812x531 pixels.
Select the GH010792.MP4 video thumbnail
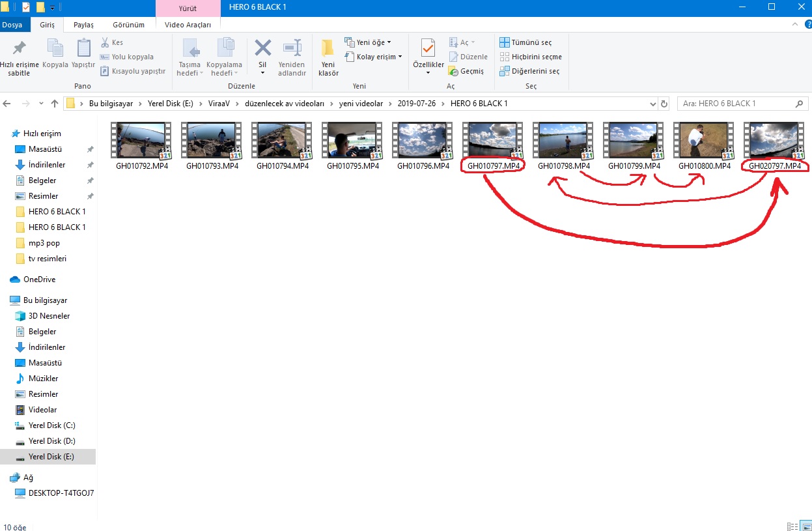[x=141, y=141]
